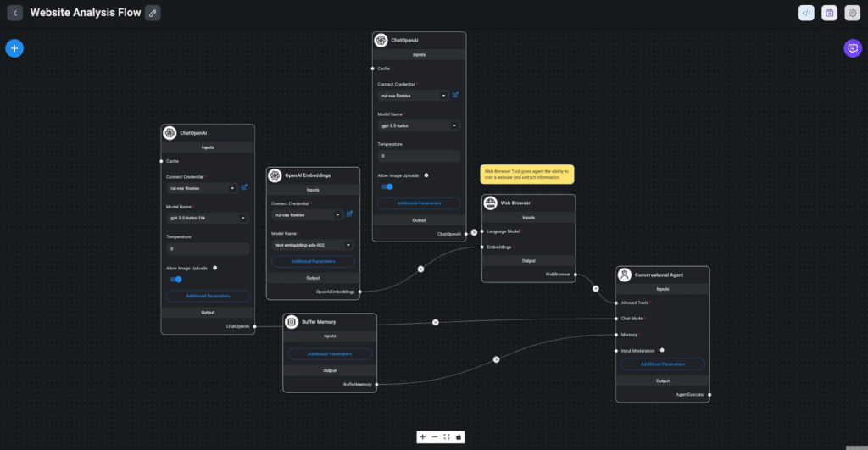868x450 pixels.
Task: Click Temperature field in gpt-3.5-turbo-16k node
Action: tap(208, 249)
